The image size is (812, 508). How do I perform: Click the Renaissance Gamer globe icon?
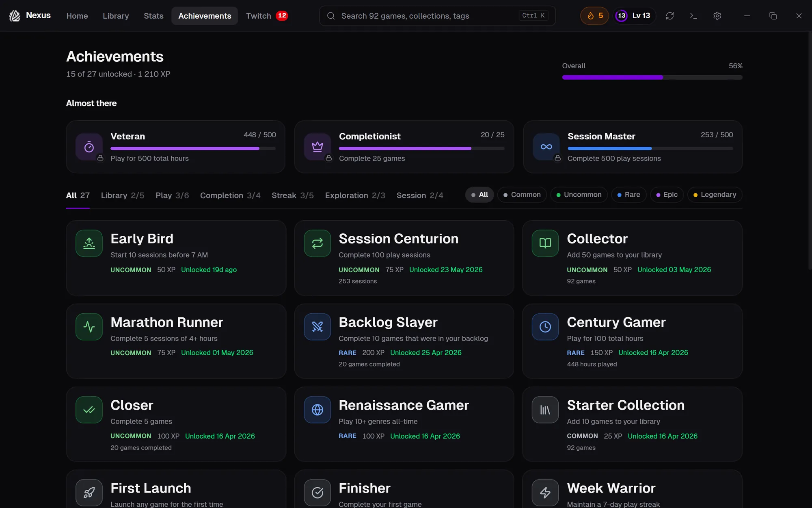click(x=317, y=410)
